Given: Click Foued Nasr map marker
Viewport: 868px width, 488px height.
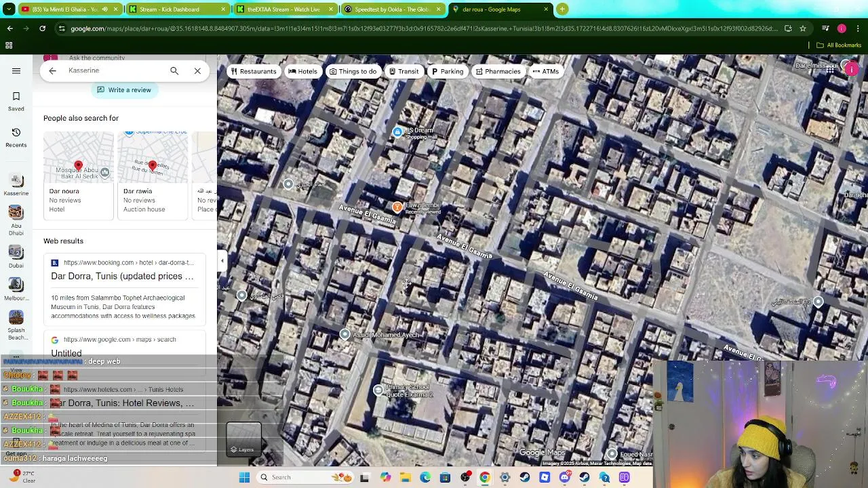Looking at the screenshot, I should pyautogui.click(x=612, y=454).
